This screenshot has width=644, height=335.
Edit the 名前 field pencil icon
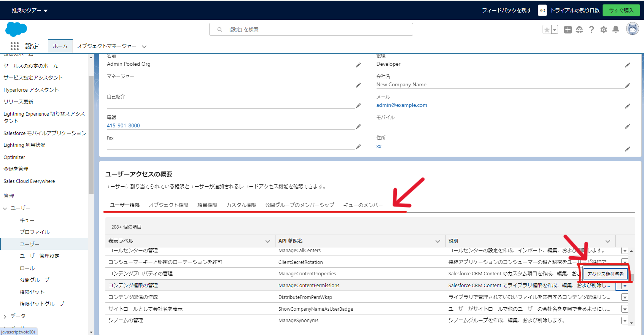(x=358, y=65)
